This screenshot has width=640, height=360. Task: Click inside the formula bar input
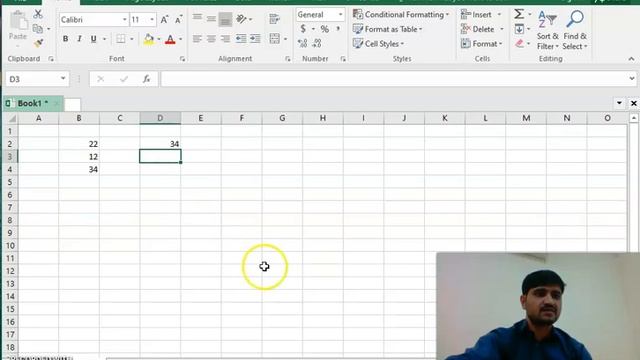click(394, 79)
